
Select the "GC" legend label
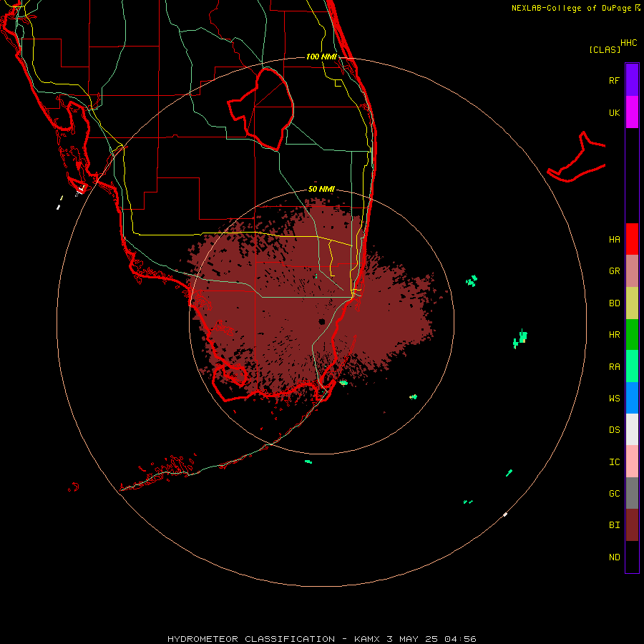(614, 493)
